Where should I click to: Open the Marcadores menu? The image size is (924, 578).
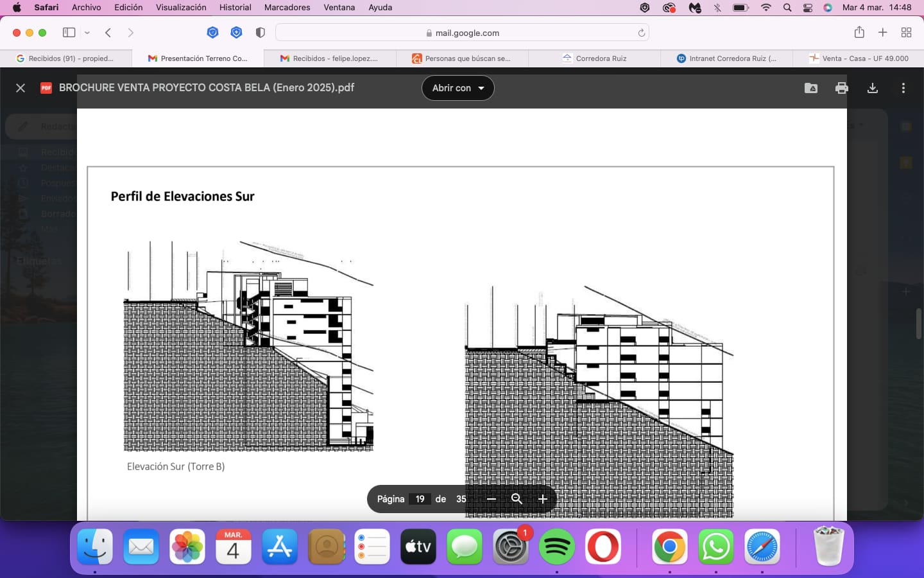point(287,8)
